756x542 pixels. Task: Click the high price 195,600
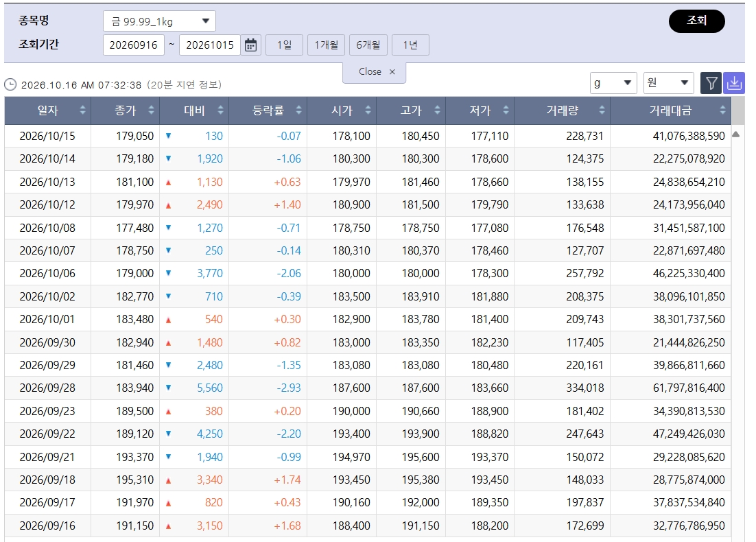(421, 457)
